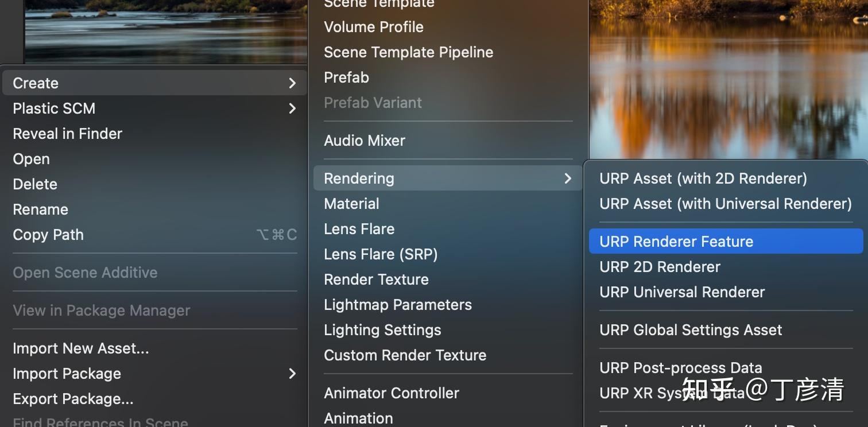Create an Animator Controller
Screen dimensions: 868x427
[392, 393]
